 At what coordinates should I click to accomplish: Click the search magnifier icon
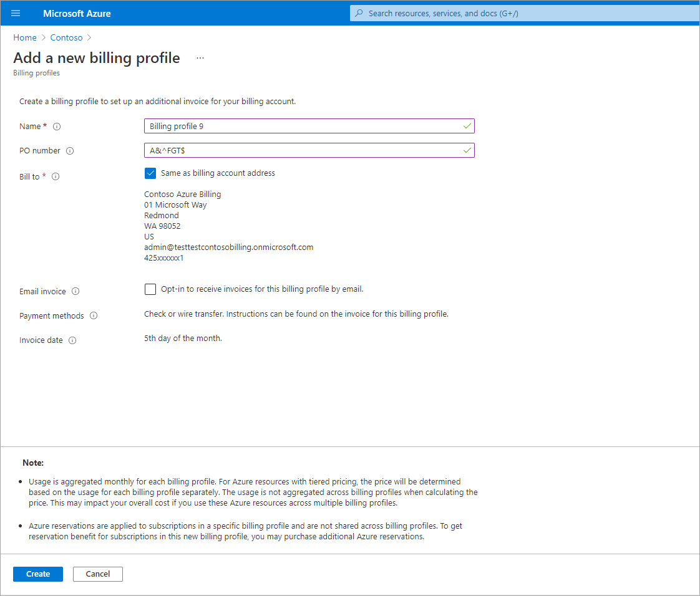click(361, 12)
